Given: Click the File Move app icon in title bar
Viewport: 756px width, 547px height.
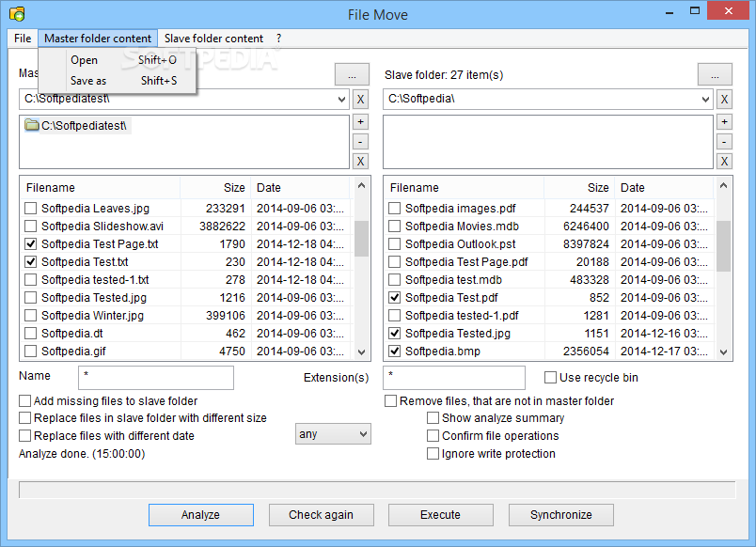Looking at the screenshot, I should point(17,14).
